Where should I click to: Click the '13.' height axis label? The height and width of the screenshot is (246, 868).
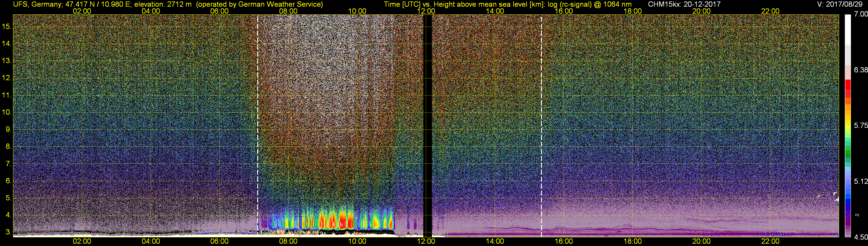point(7,61)
